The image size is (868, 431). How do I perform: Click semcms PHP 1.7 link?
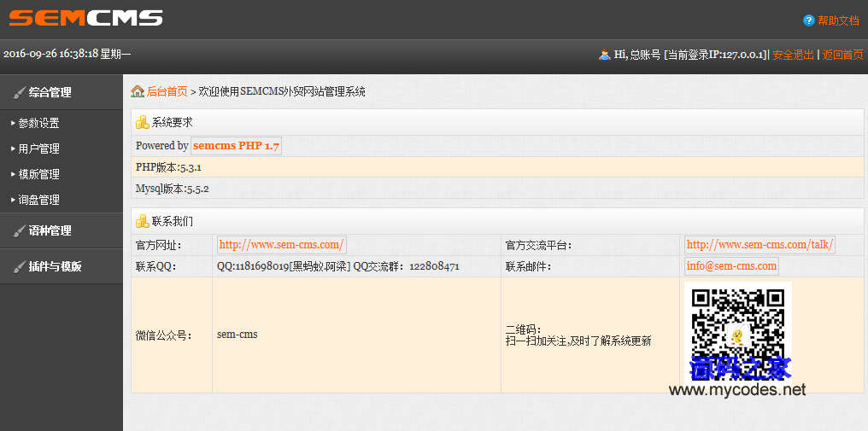pos(237,146)
